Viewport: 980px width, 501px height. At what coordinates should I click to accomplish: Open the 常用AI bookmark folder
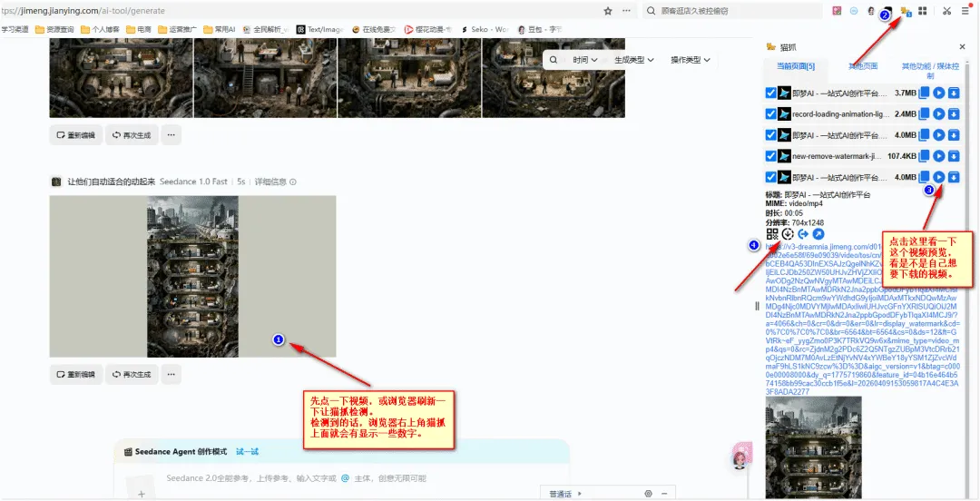[x=220, y=29]
